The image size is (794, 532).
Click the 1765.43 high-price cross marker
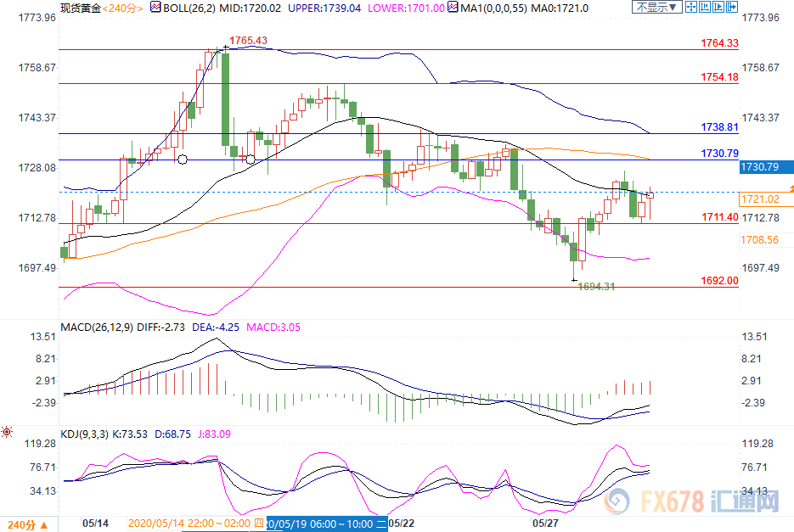[x=225, y=48]
